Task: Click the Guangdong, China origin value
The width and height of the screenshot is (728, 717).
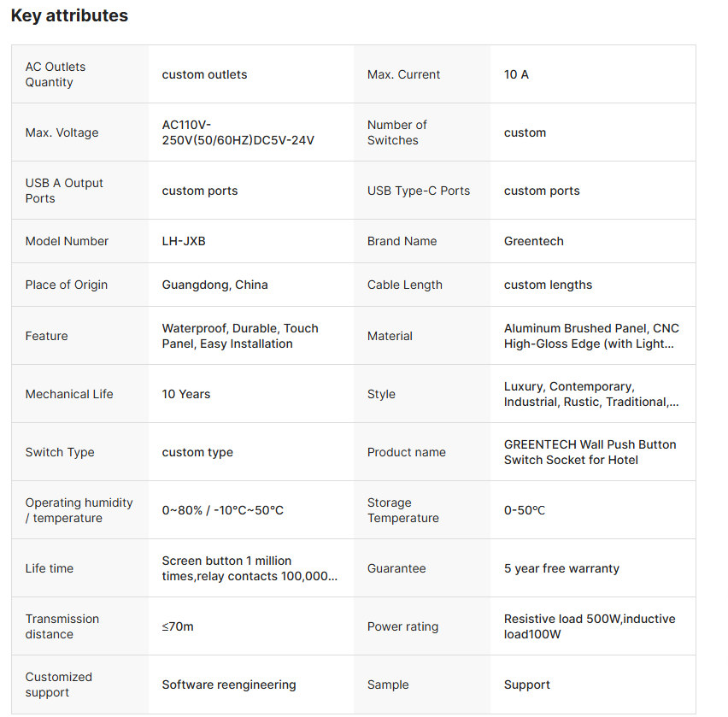Action: click(x=214, y=285)
